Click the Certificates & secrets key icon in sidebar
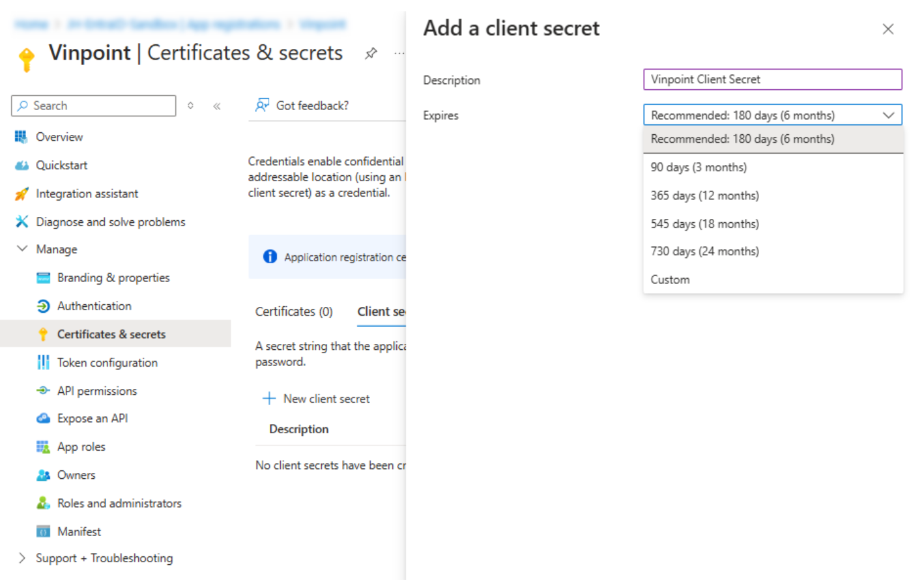The width and height of the screenshot is (924, 585). coord(43,334)
